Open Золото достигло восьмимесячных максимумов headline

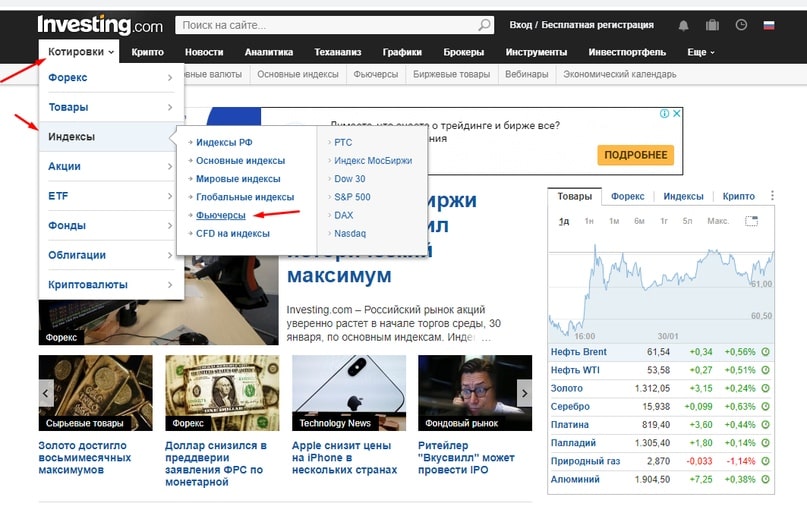85,458
